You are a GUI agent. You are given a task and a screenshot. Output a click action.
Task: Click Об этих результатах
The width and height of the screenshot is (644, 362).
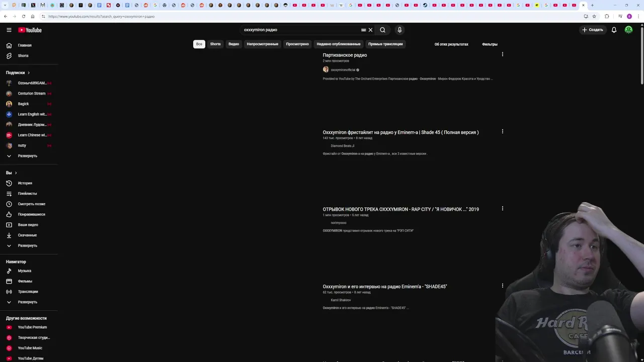[x=451, y=44]
